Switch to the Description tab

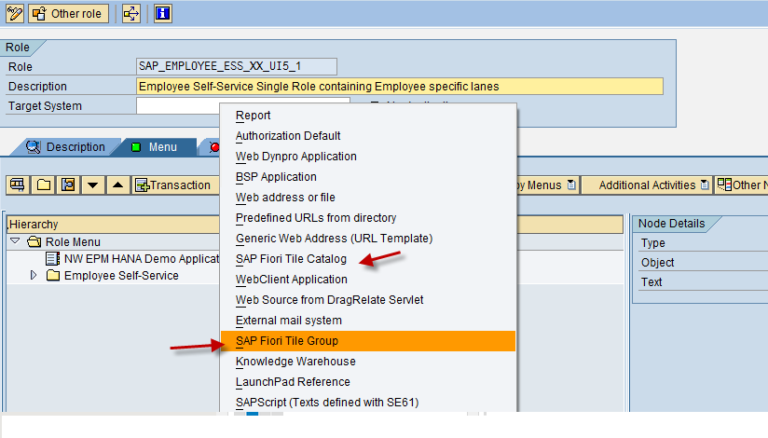tap(66, 147)
